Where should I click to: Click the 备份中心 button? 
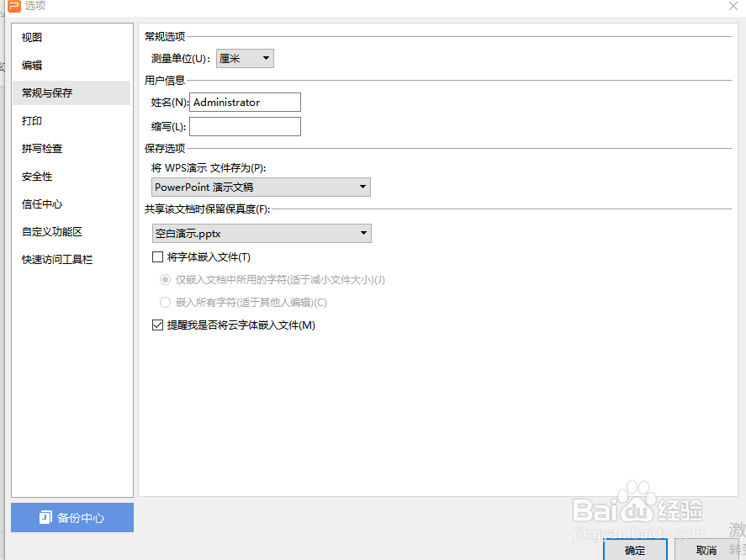(72, 518)
